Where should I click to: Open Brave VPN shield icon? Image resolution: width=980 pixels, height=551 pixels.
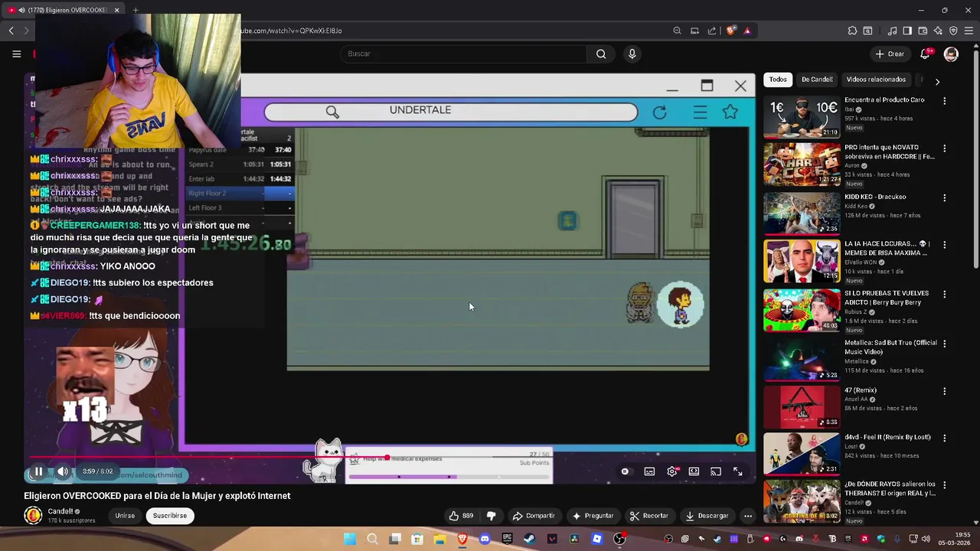tap(953, 31)
